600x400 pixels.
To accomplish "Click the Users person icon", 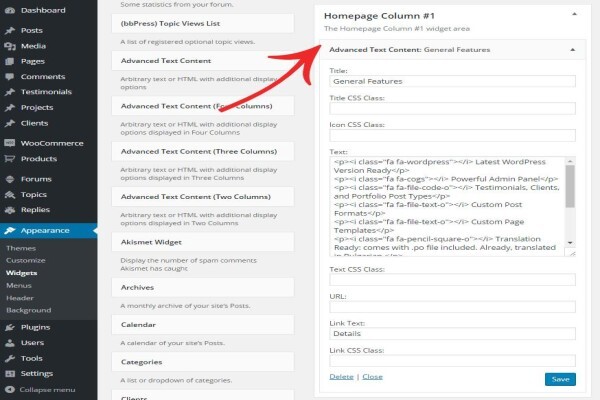I will click(10, 343).
